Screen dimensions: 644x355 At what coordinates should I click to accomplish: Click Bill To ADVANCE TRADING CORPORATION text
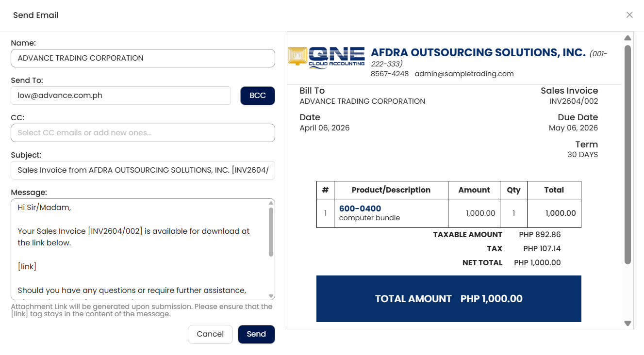click(x=363, y=101)
